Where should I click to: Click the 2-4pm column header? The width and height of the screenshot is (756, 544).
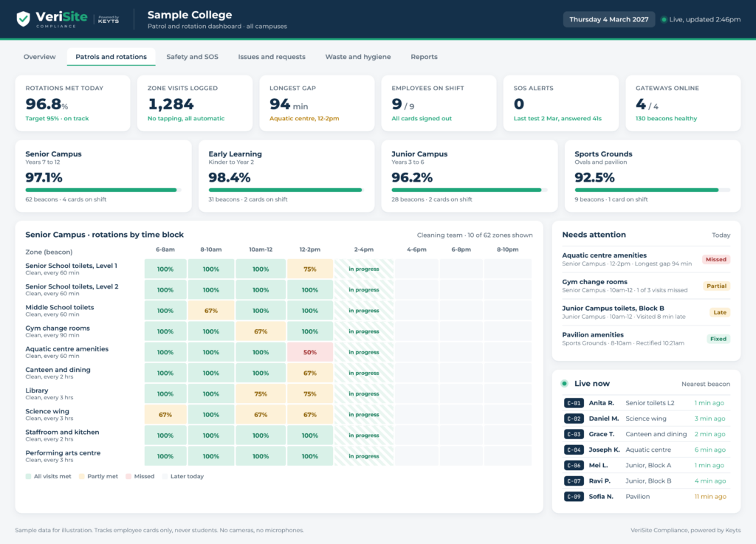point(364,249)
